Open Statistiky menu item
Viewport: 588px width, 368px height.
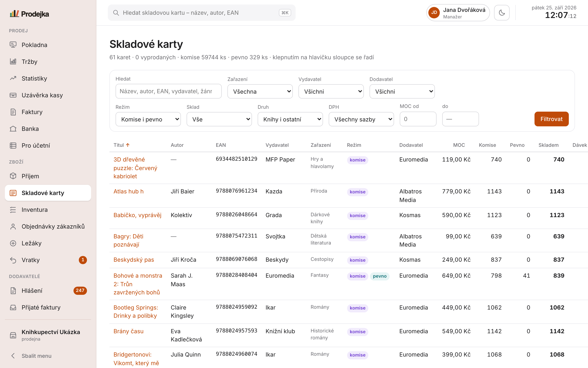click(48, 78)
